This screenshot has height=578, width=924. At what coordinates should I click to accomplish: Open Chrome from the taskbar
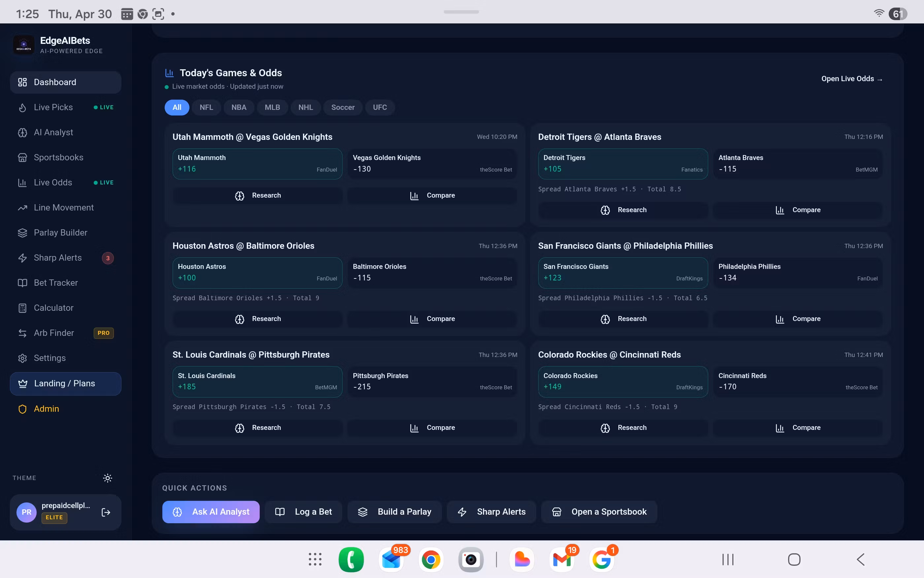point(431,560)
